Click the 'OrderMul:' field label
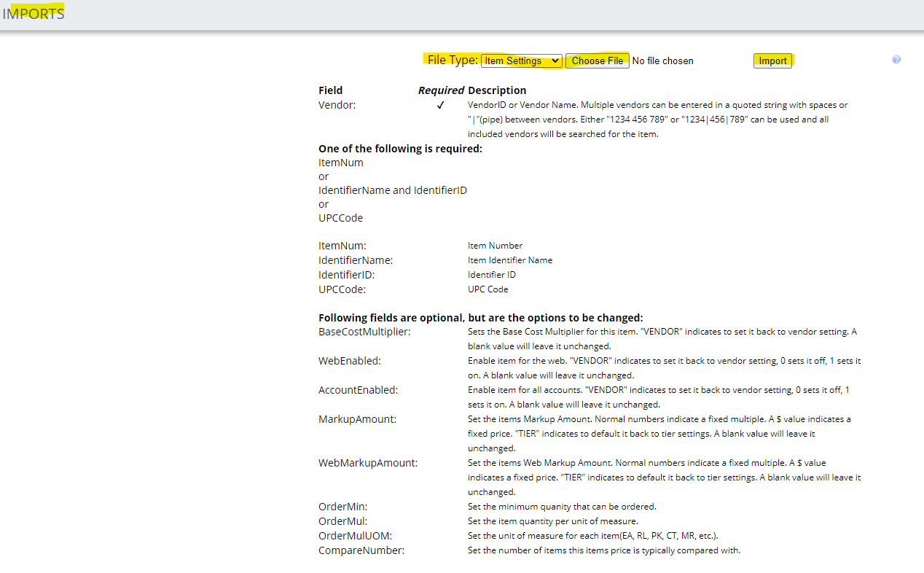This screenshot has height=573, width=924. pos(343,521)
